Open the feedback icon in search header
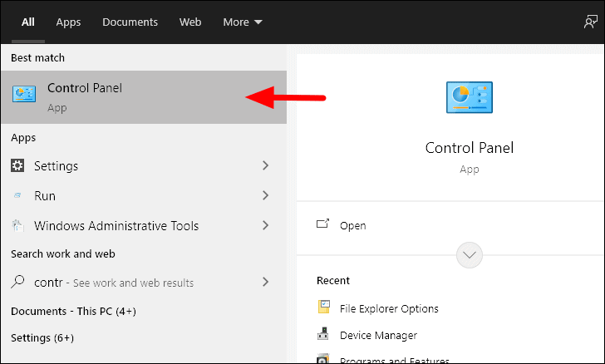The height and width of the screenshot is (364, 605). click(590, 22)
